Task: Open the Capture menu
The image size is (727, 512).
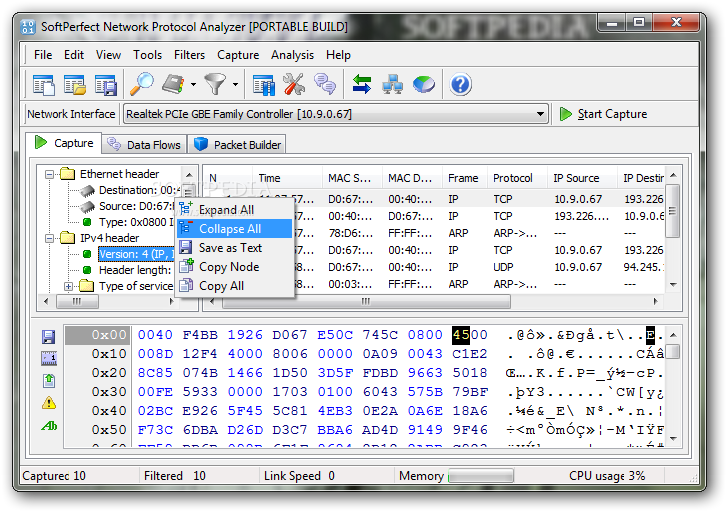Action: point(238,55)
